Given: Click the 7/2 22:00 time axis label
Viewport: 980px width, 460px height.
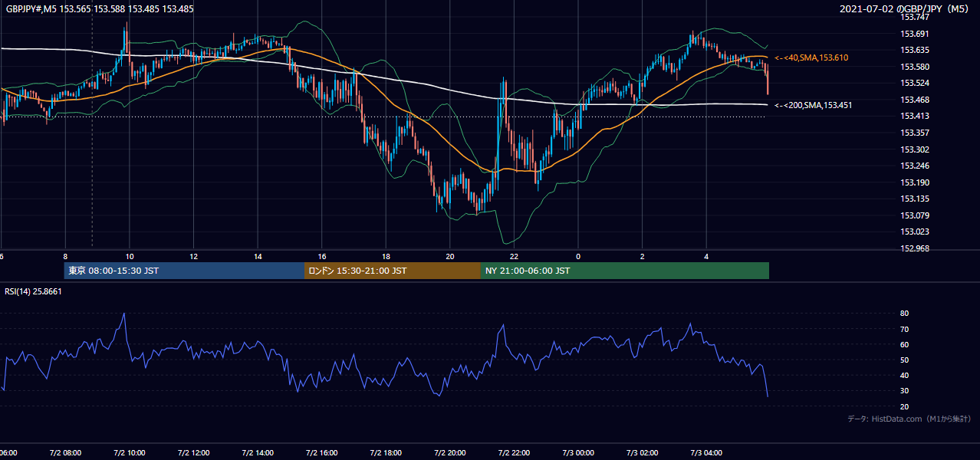Looking at the screenshot, I should click(x=514, y=453).
